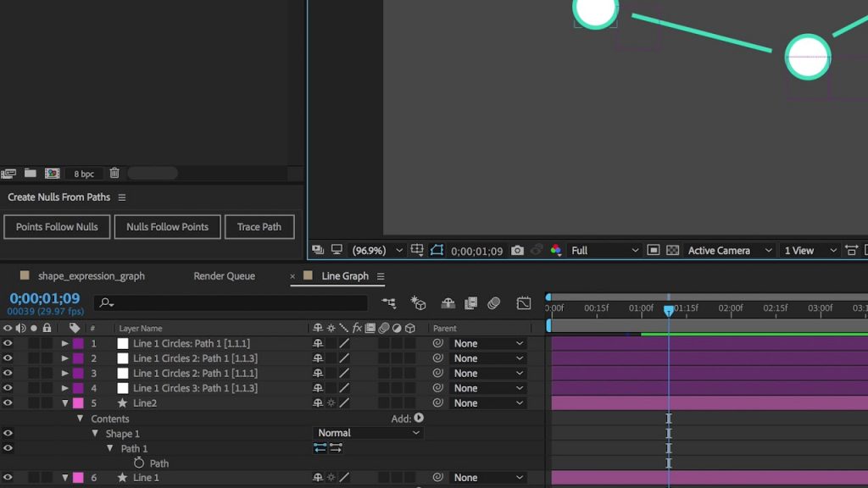Switch to the Render Queue tab

coord(224,275)
